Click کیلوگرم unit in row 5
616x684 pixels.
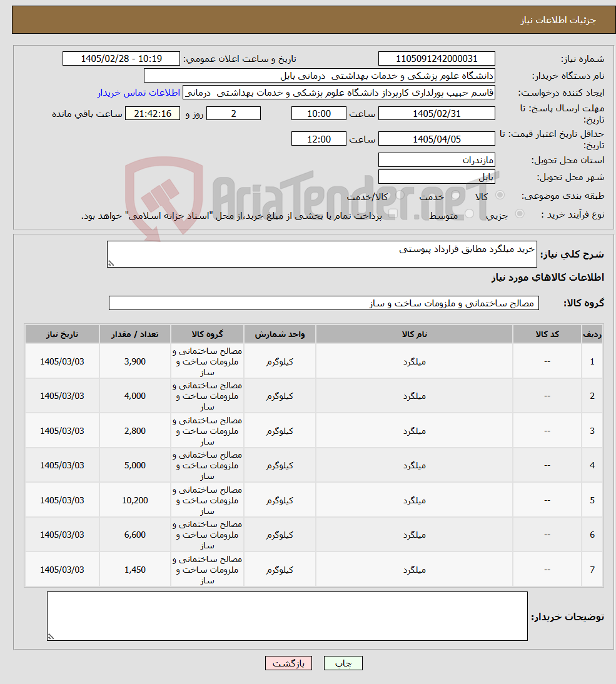[x=280, y=500]
